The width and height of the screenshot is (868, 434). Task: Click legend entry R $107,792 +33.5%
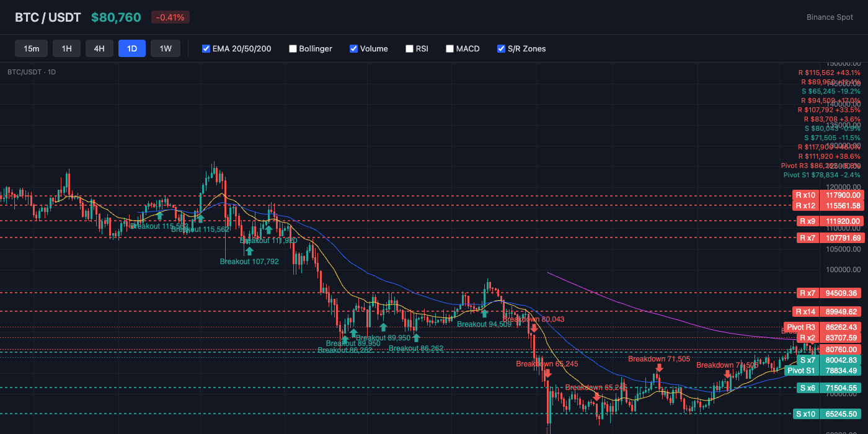[829, 110]
